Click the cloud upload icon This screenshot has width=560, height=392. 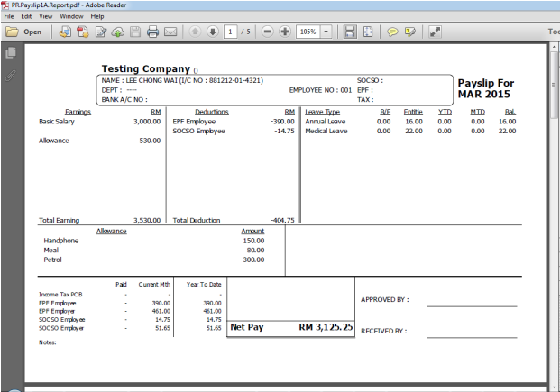[118, 32]
